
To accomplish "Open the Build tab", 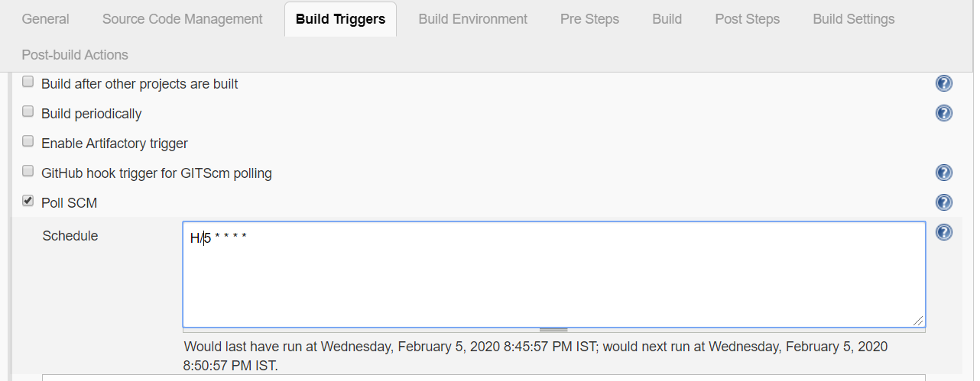I will [x=667, y=19].
